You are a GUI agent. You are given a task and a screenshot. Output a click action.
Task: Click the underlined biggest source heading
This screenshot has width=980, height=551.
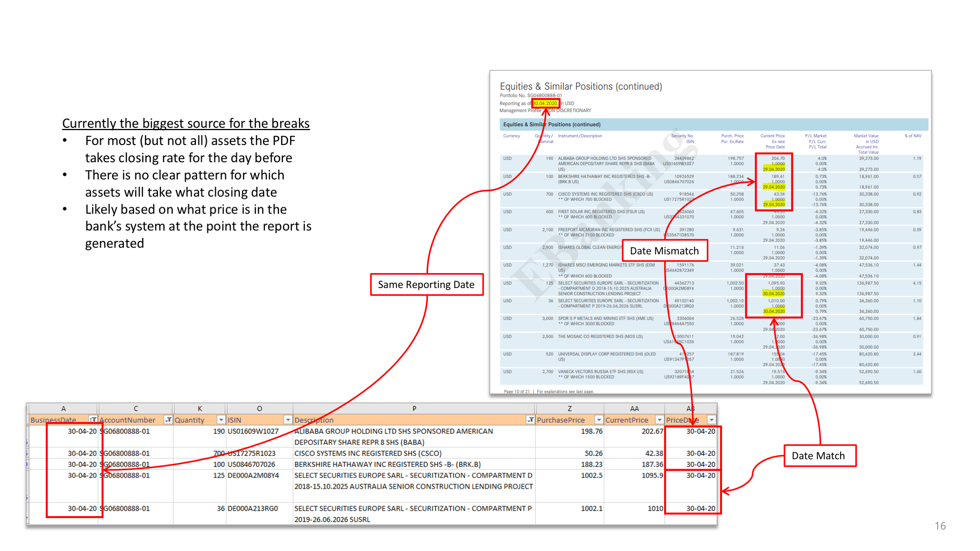pyautogui.click(x=186, y=123)
